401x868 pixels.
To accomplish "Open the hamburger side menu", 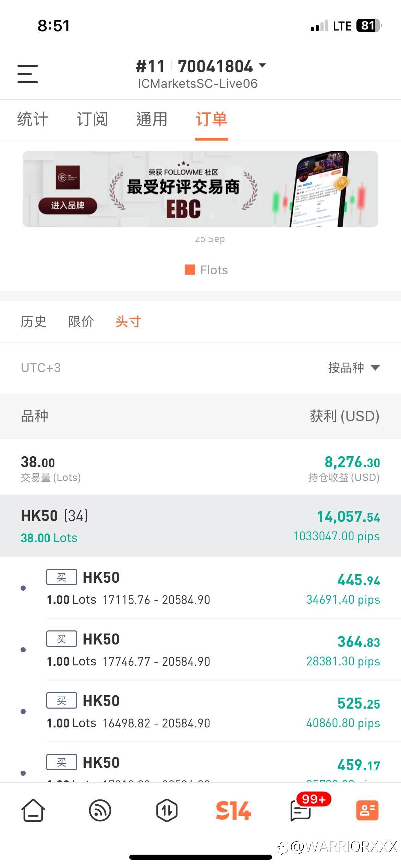I will [x=28, y=74].
